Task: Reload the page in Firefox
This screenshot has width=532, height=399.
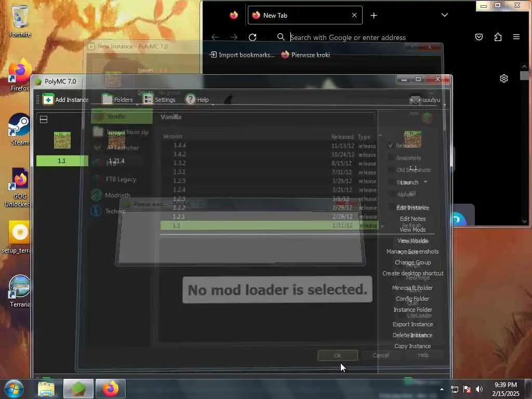Action: pyautogui.click(x=252, y=37)
